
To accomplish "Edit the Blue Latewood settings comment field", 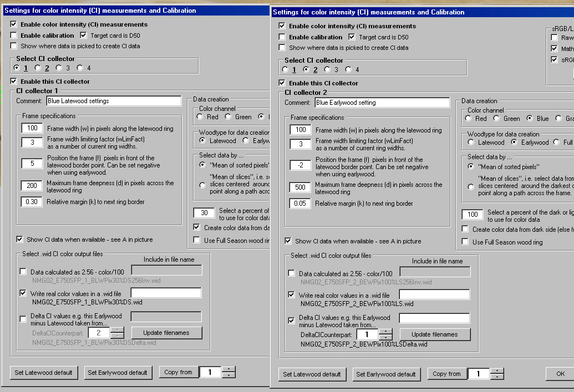I will pos(114,101).
